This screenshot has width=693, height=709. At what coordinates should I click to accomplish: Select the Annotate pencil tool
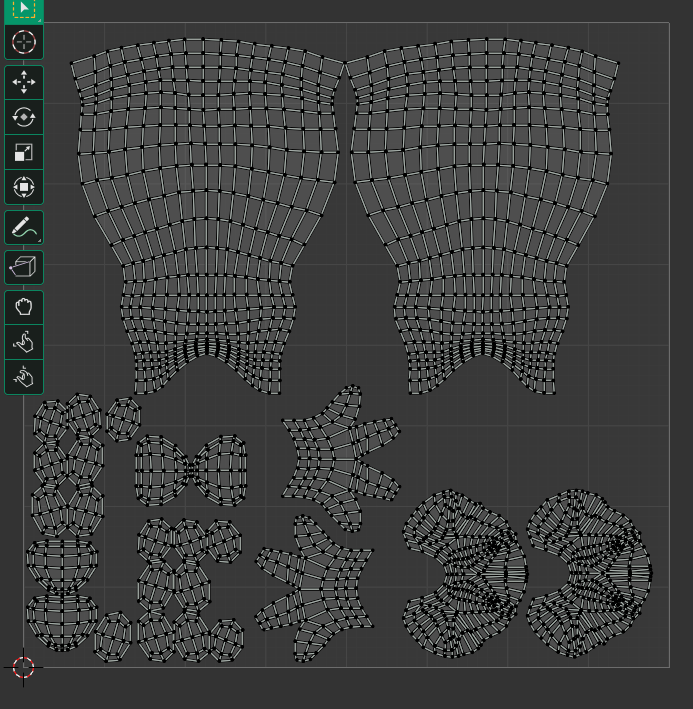(24, 227)
